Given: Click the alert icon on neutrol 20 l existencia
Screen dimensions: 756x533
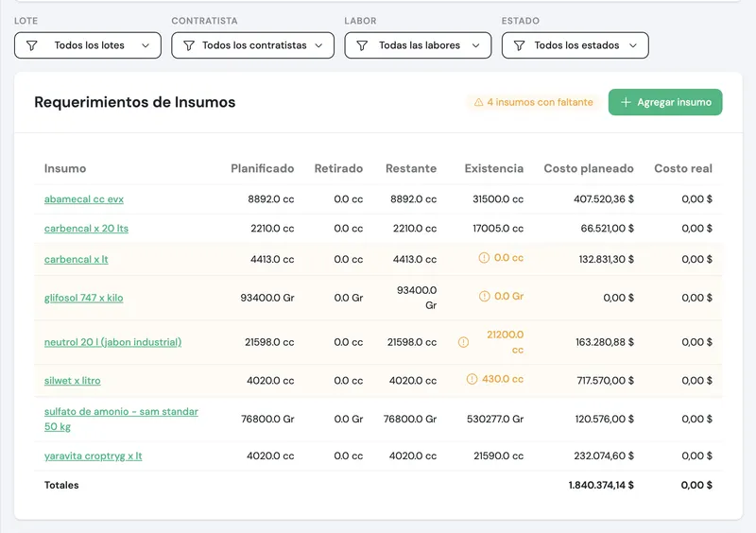Looking at the screenshot, I should point(463,342).
